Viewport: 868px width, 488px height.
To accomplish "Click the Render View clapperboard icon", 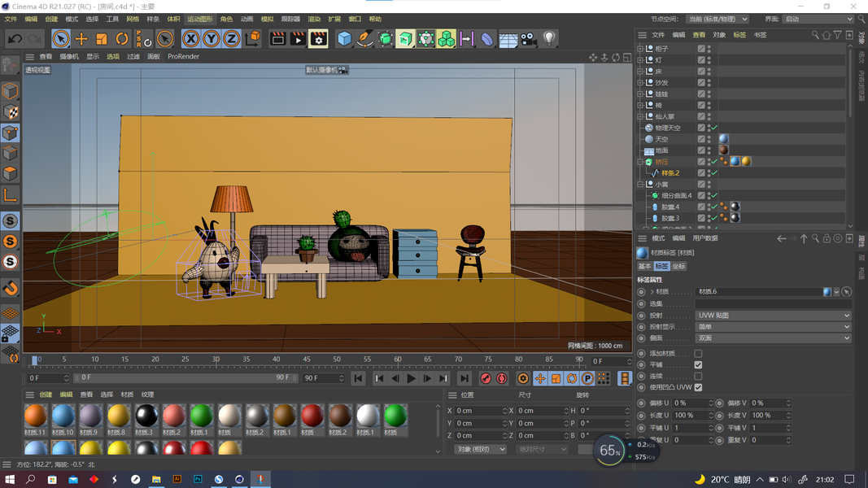I will (278, 39).
